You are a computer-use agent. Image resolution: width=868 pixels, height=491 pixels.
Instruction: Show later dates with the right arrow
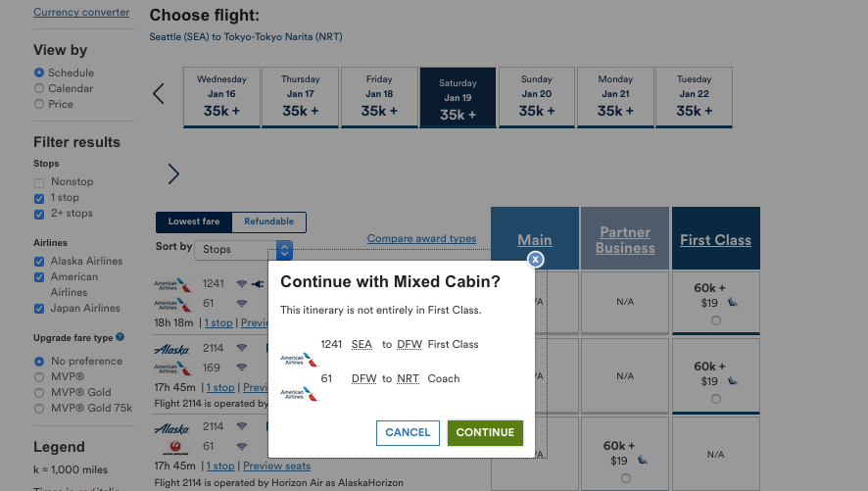[x=173, y=174]
